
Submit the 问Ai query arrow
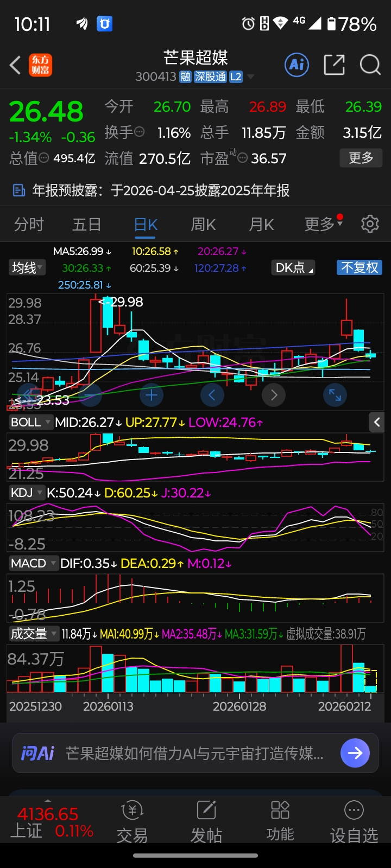355,753
